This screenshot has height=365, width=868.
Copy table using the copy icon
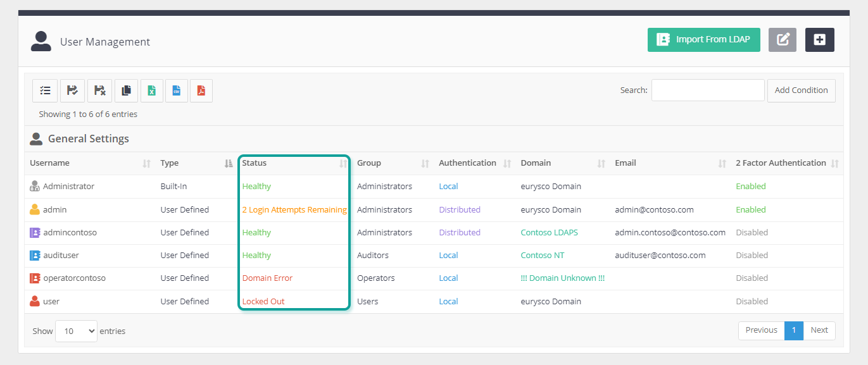tap(126, 90)
